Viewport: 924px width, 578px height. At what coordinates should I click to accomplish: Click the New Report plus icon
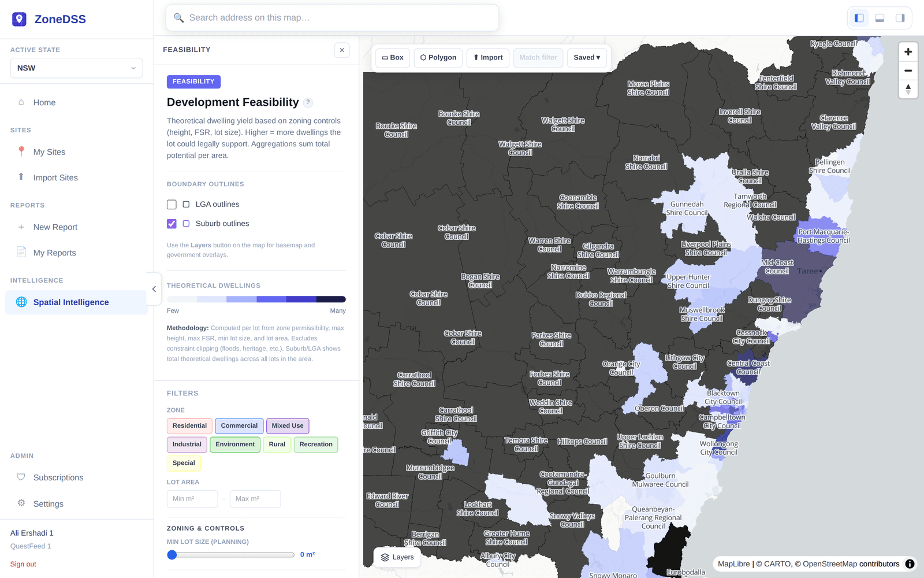click(x=21, y=227)
